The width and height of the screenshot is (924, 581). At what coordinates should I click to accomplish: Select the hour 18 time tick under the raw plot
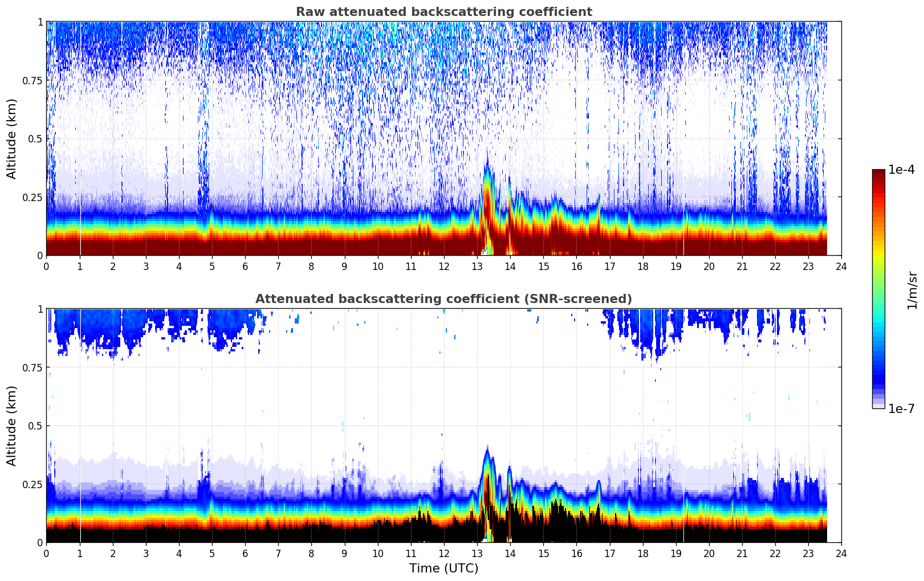point(642,266)
